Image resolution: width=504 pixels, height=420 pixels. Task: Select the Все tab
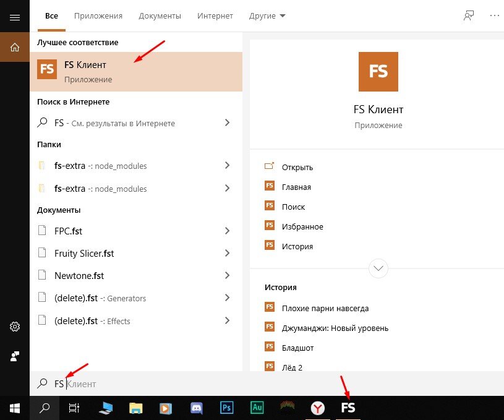coord(51,15)
